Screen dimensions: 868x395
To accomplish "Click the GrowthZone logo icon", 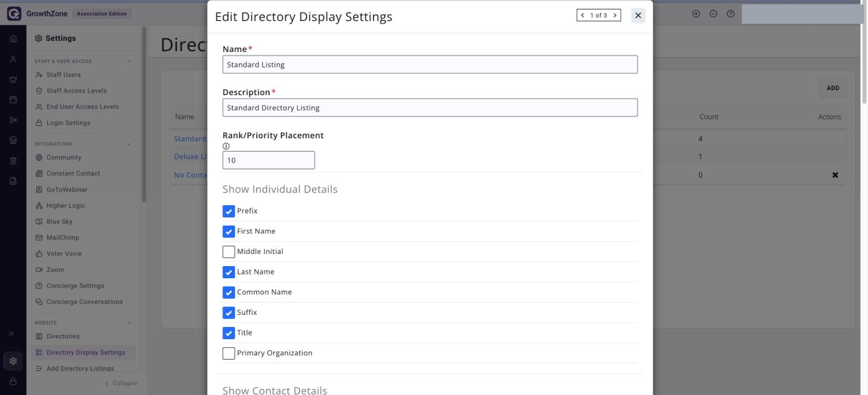I will [x=14, y=14].
